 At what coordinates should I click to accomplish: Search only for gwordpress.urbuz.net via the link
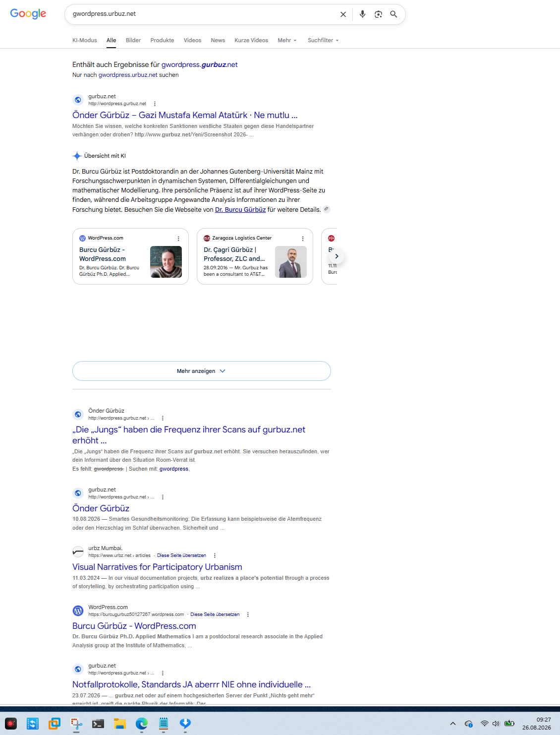point(128,75)
